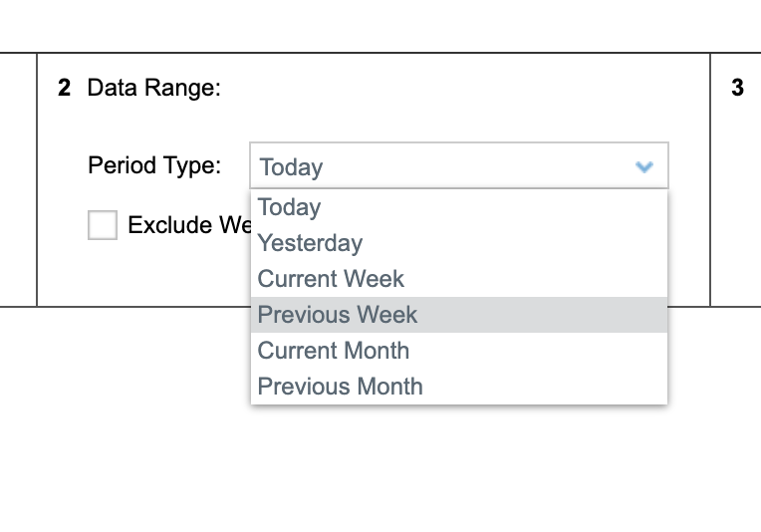This screenshot has height=532, width=761.
Task: Click the blue Period Type dropdown chevron
Action: [x=644, y=167]
